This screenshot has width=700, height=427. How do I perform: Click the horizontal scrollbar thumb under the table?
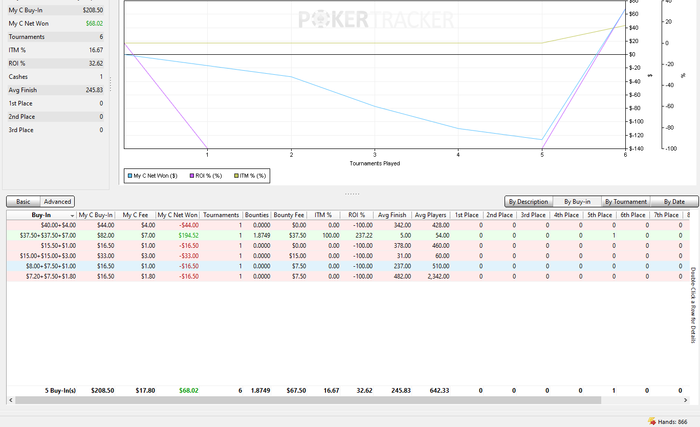click(308, 400)
